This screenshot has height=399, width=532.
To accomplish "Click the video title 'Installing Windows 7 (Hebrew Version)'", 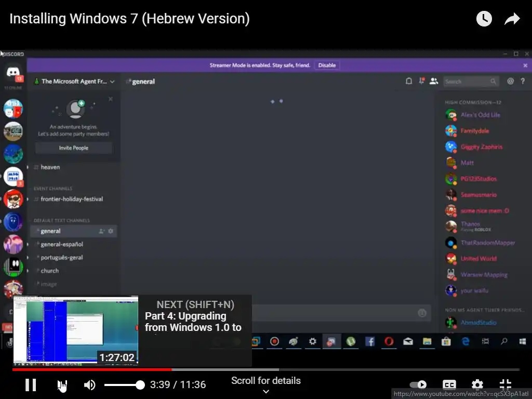I will 129,19.
